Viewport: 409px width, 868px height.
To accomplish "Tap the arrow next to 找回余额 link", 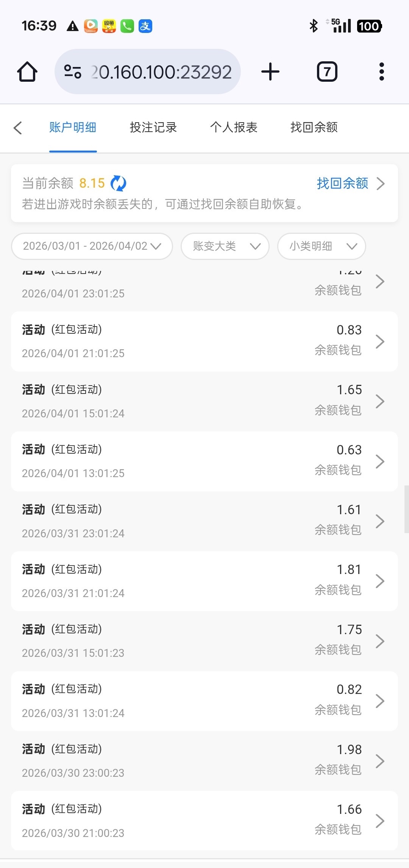I will pyautogui.click(x=381, y=184).
